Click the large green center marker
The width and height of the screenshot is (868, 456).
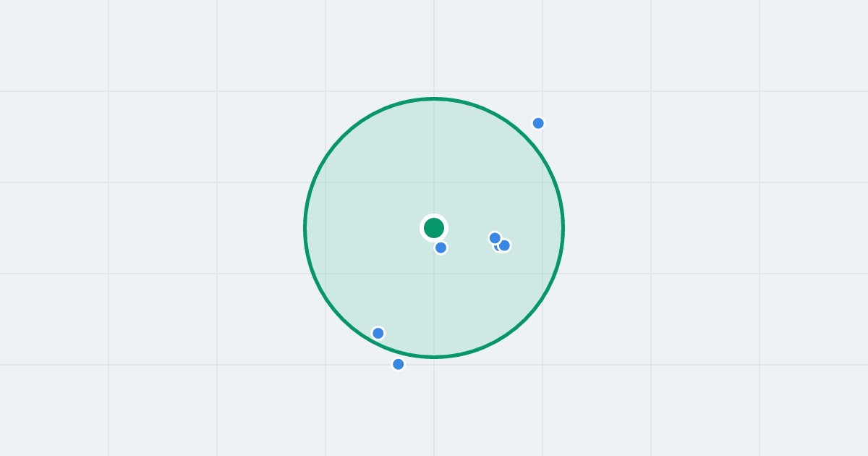(x=434, y=228)
